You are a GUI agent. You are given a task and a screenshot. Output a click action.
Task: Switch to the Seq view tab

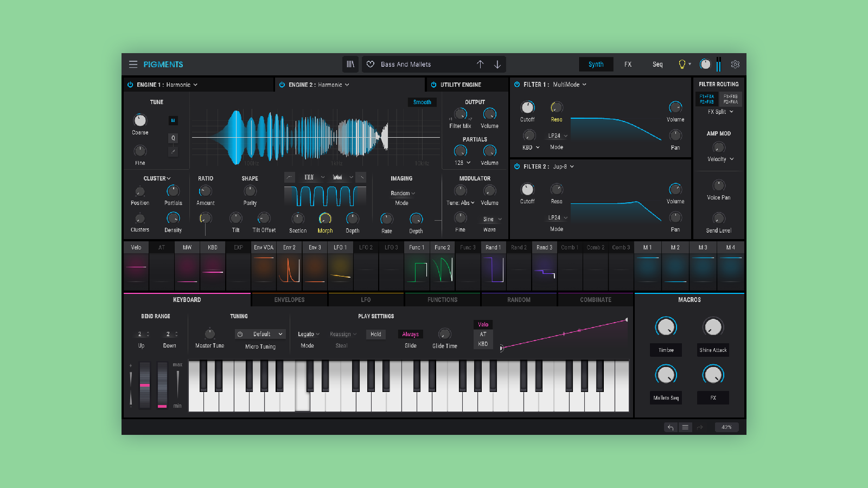[x=658, y=64]
